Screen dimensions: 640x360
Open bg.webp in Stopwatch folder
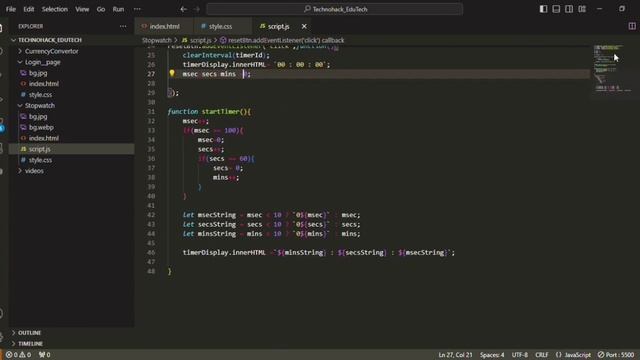[x=41, y=127]
